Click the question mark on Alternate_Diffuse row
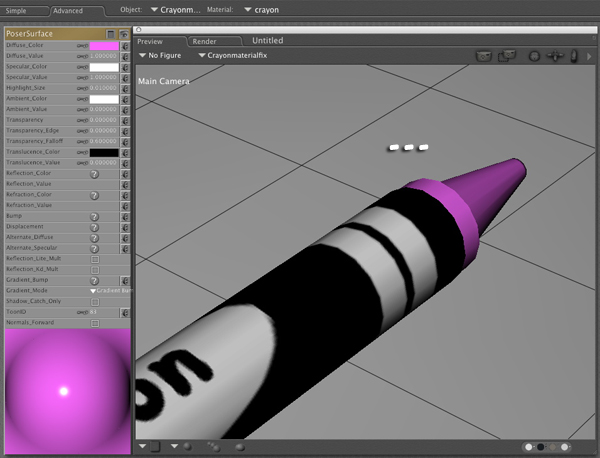This screenshot has width=600, height=458. pyautogui.click(x=95, y=238)
